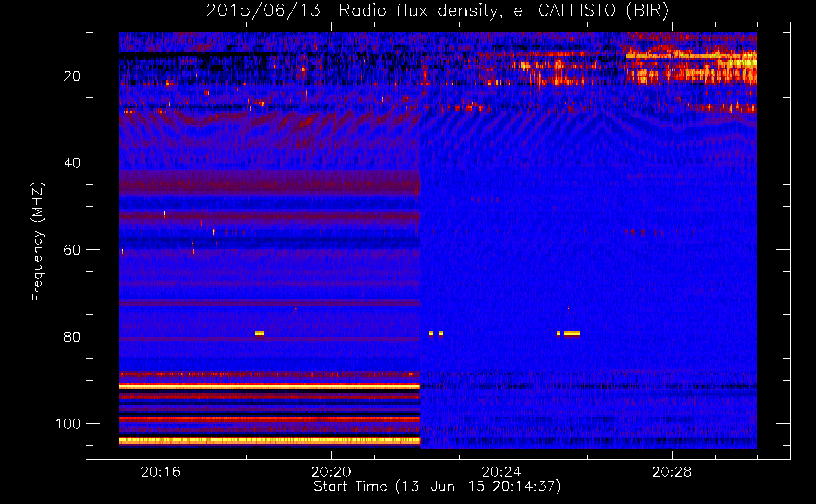
Task: Click the 20:16 time tick label
Action: (x=160, y=472)
